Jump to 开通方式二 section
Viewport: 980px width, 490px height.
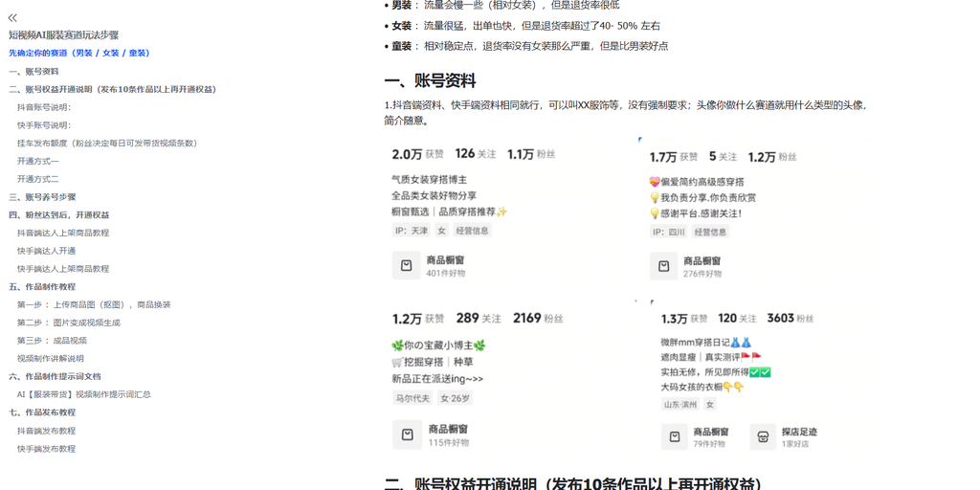[38, 179]
